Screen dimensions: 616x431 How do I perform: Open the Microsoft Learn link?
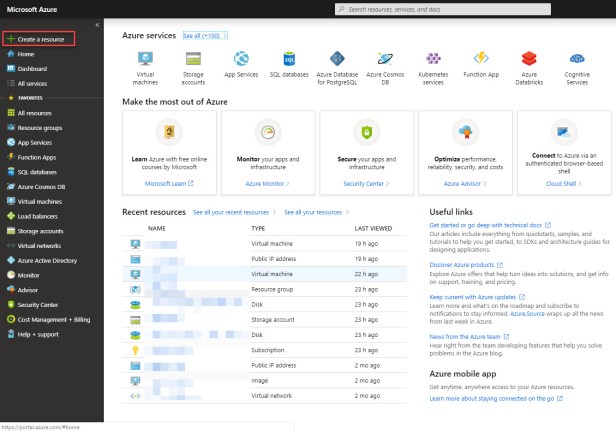coord(166,184)
